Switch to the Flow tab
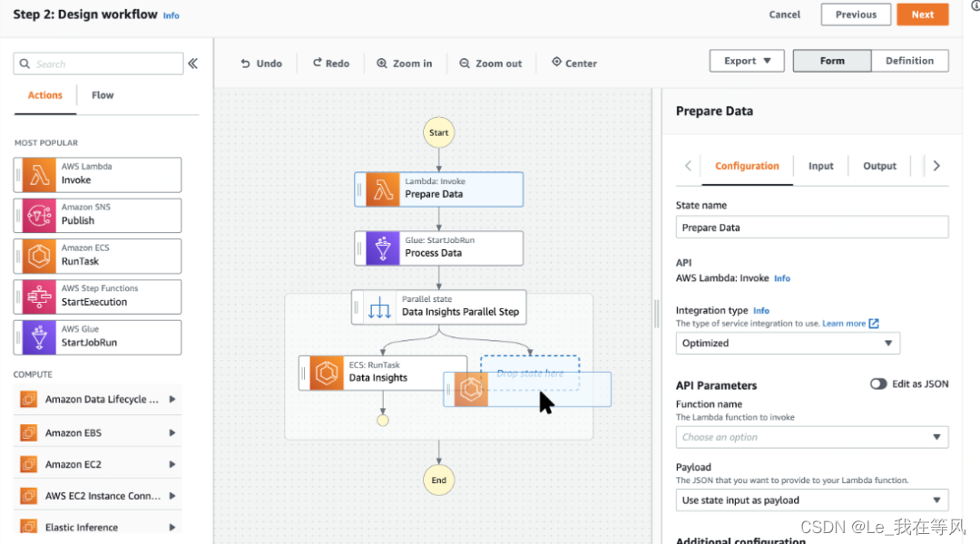Image resolution: width=980 pixels, height=544 pixels. 103,95
